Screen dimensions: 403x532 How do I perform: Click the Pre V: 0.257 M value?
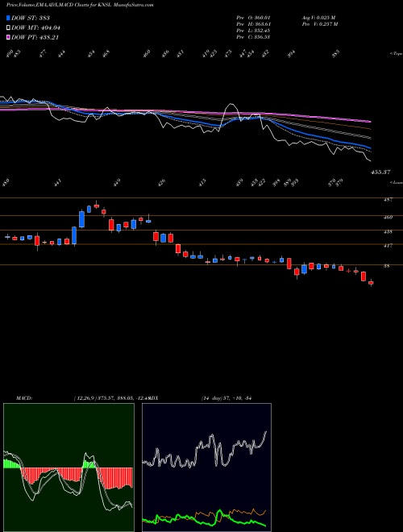(319, 23)
